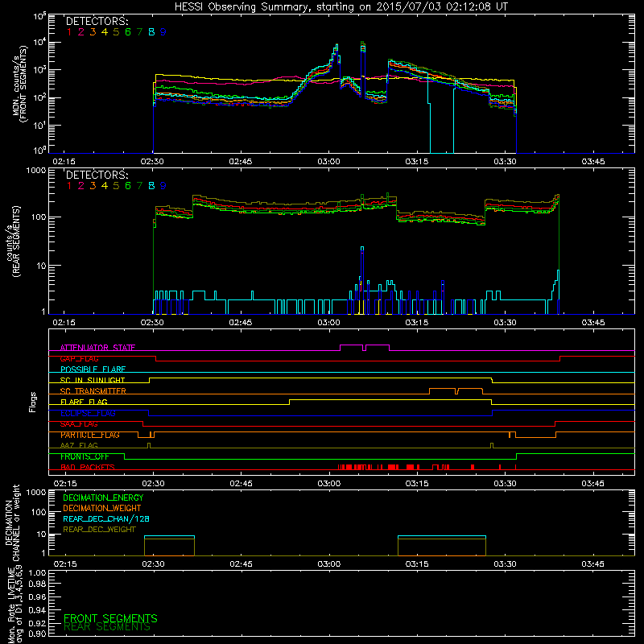This screenshot has width=644, height=644.
Task: Select the SC_TRANSMITTER flag label
Action: tap(93, 391)
